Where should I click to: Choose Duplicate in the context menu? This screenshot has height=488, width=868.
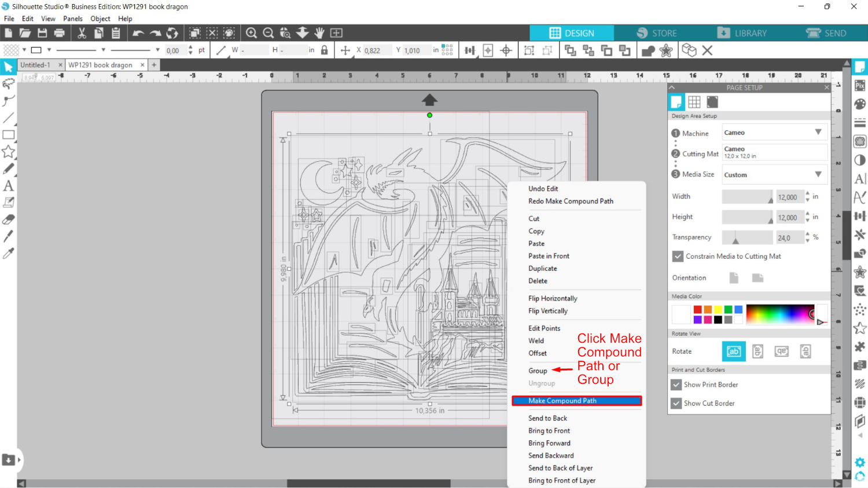(542, 269)
